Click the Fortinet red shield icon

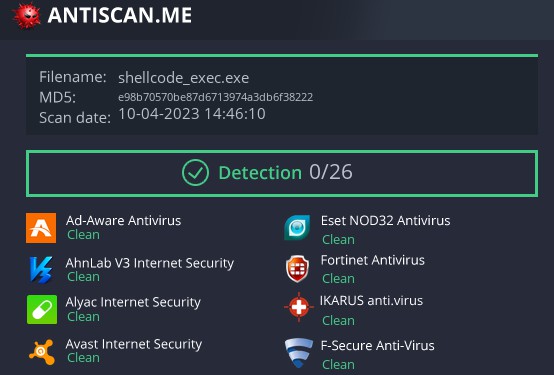(297, 269)
